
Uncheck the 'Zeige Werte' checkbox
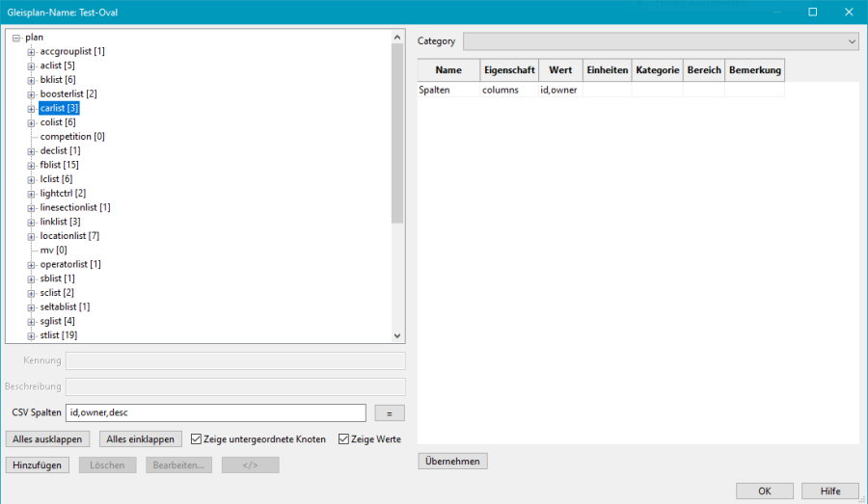pos(343,439)
